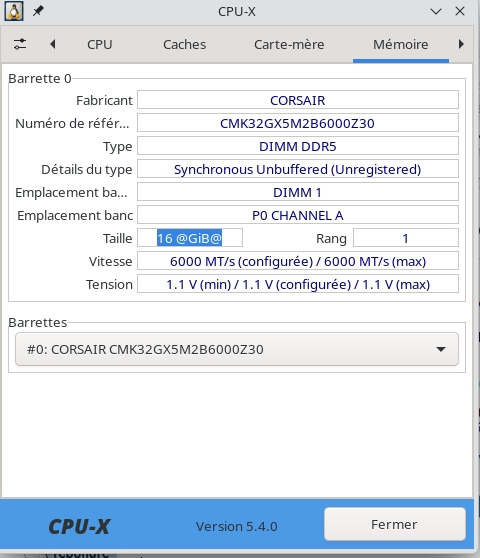The image size is (480, 558).
Task: Click the left tab scroll arrow
Action: pyautogui.click(x=53, y=44)
